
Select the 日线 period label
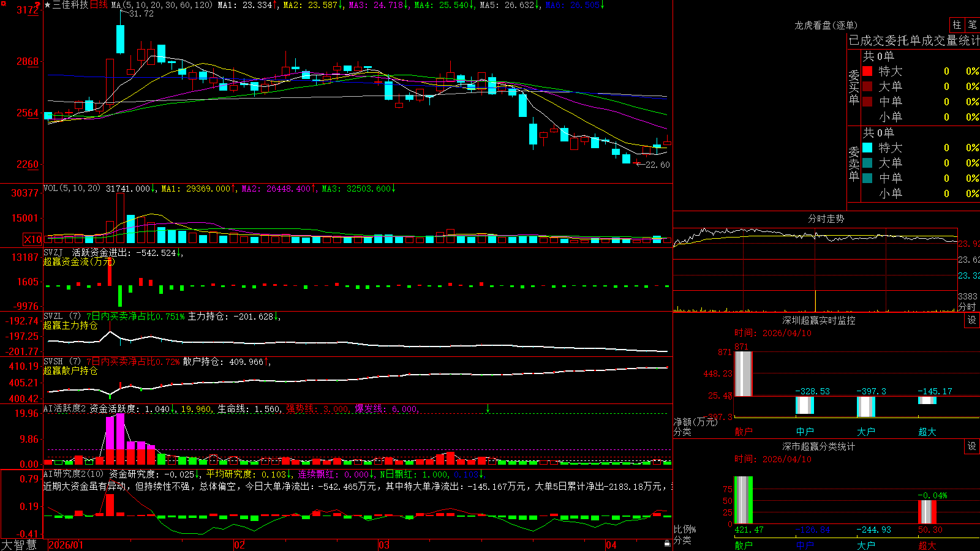tap(99, 5)
